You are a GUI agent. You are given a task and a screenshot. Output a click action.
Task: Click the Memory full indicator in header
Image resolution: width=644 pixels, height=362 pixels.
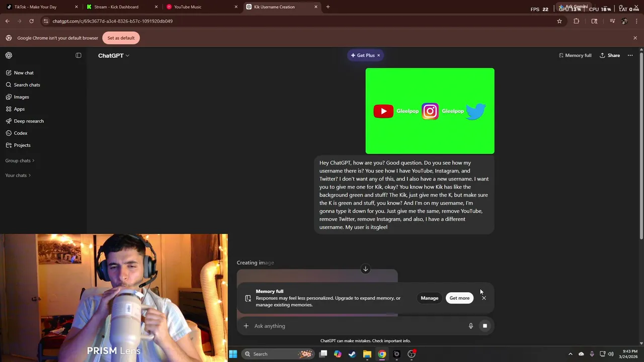[x=575, y=55]
